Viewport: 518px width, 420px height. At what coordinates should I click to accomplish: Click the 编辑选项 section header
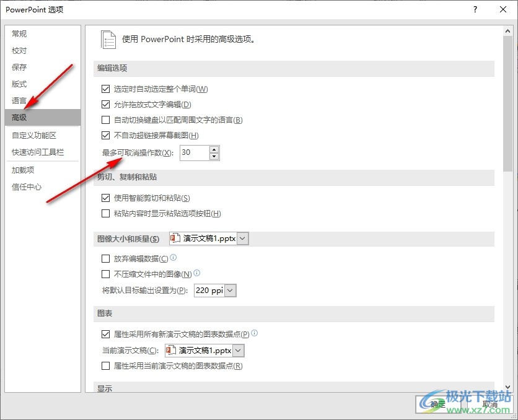tap(294, 68)
